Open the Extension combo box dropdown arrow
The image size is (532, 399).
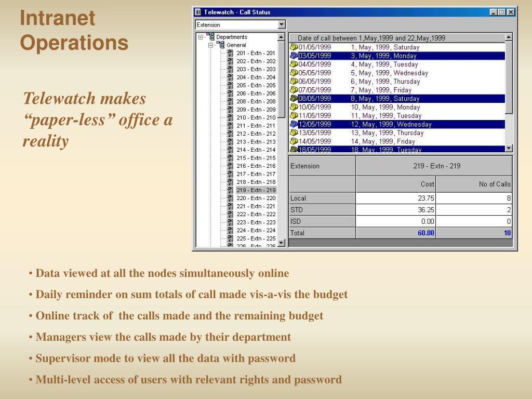(281, 25)
